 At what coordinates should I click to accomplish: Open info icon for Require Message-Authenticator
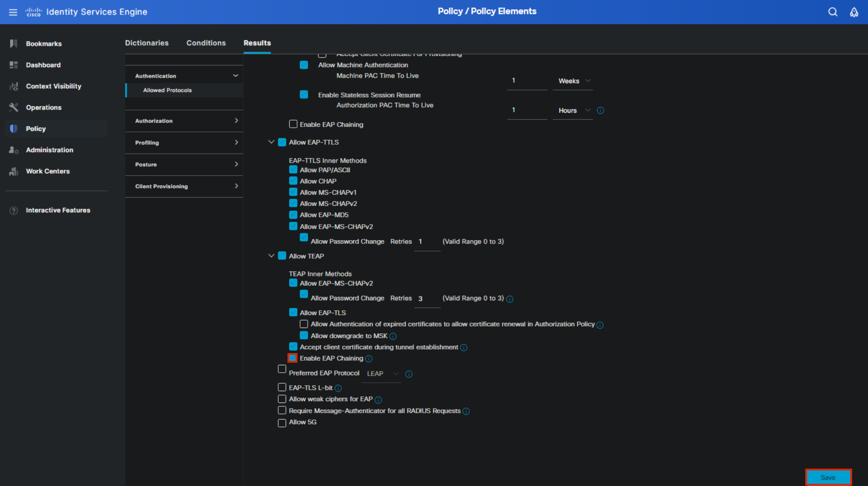[466, 411]
